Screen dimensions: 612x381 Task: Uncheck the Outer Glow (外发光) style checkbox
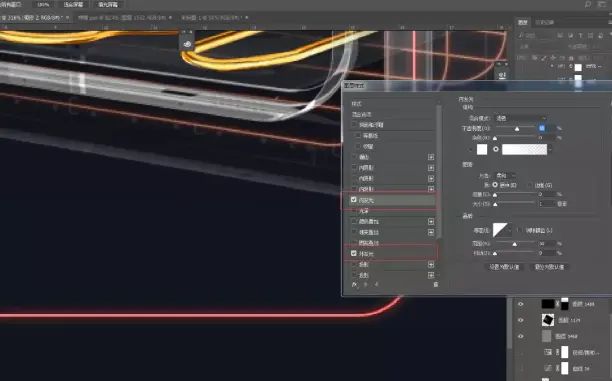tap(354, 254)
